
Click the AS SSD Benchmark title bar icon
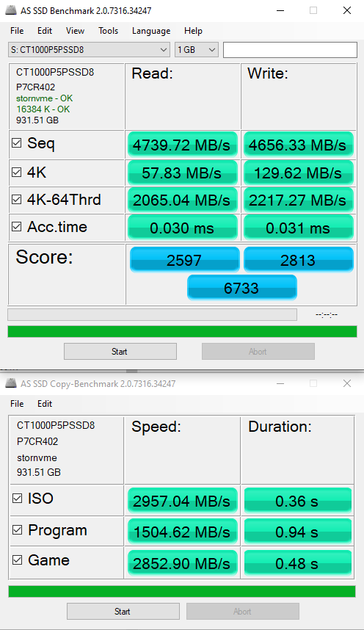pos(11,10)
